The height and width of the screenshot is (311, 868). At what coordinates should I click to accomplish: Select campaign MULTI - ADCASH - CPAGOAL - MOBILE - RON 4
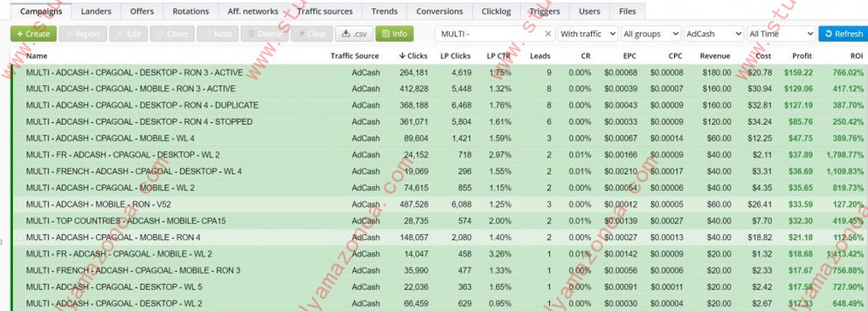[x=114, y=238]
